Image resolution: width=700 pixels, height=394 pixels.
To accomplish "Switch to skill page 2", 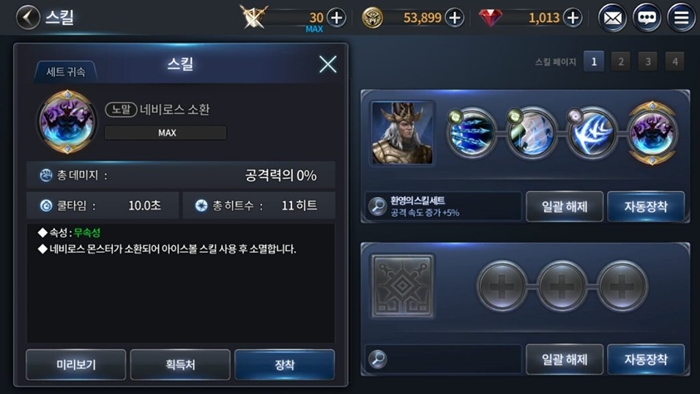I will [x=621, y=62].
